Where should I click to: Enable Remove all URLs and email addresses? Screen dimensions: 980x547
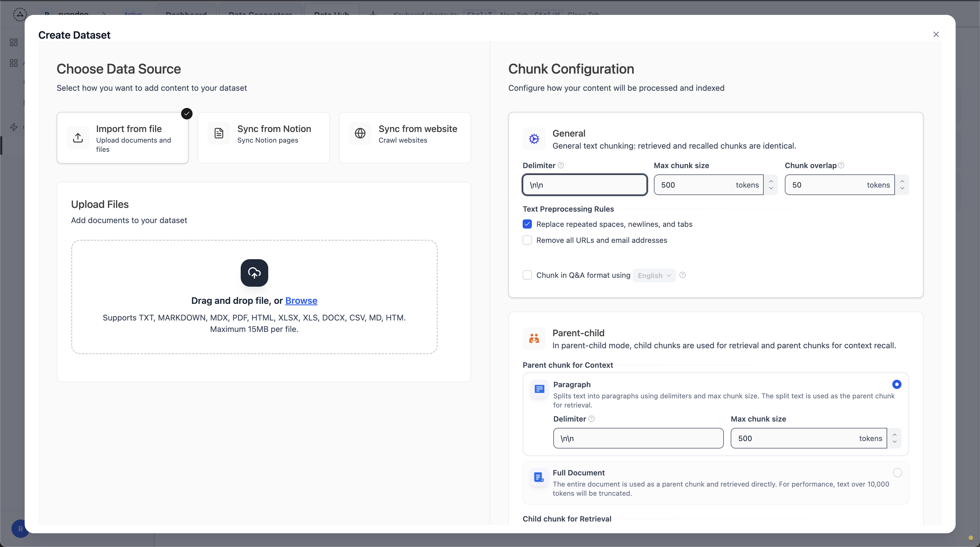pos(527,240)
